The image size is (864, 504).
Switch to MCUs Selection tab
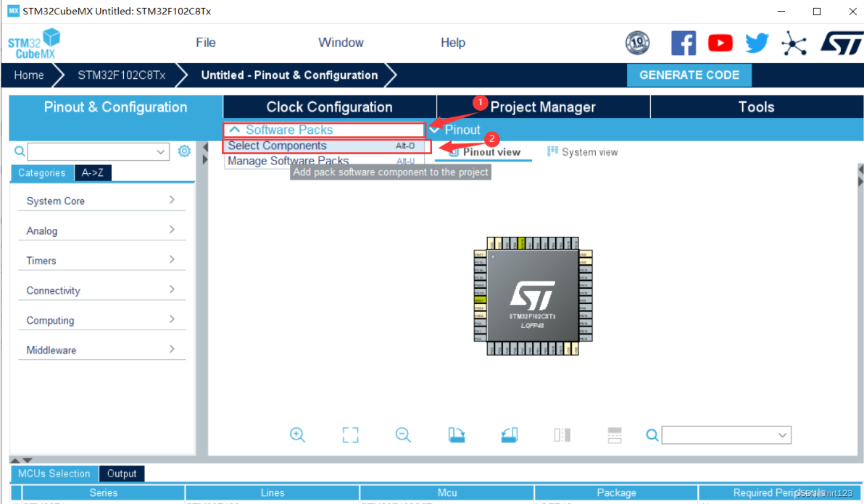[54, 474]
